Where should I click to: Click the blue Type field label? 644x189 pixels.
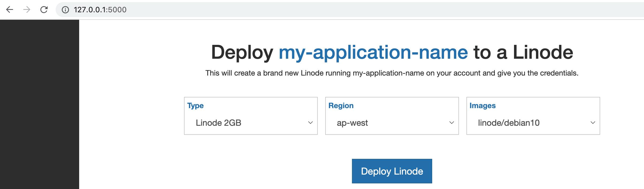[195, 106]
